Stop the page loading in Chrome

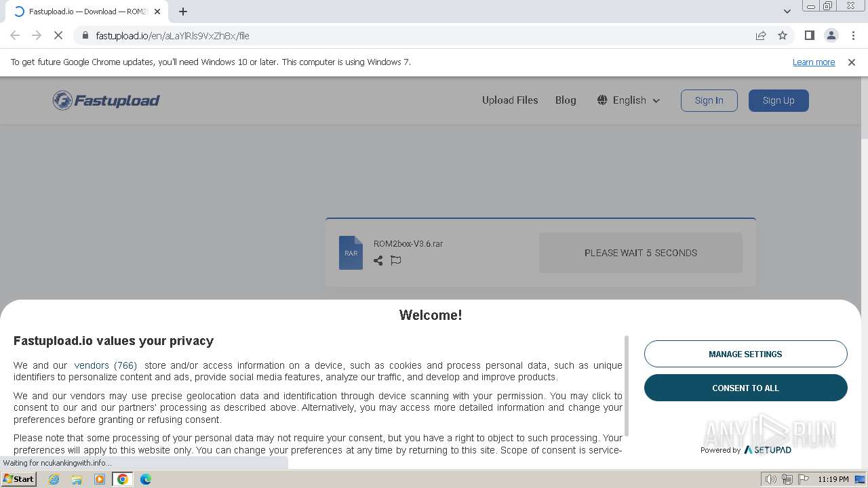point(58,35)
